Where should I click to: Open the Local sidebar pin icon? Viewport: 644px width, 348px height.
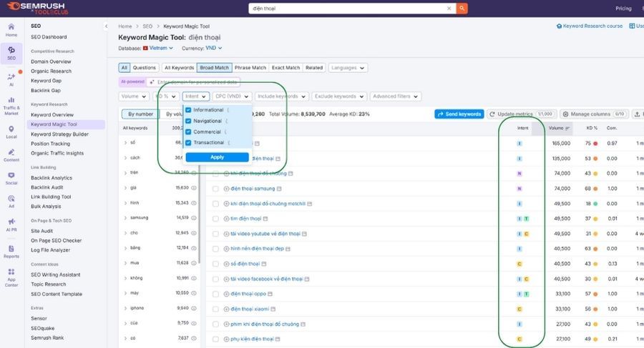point(11,132)
